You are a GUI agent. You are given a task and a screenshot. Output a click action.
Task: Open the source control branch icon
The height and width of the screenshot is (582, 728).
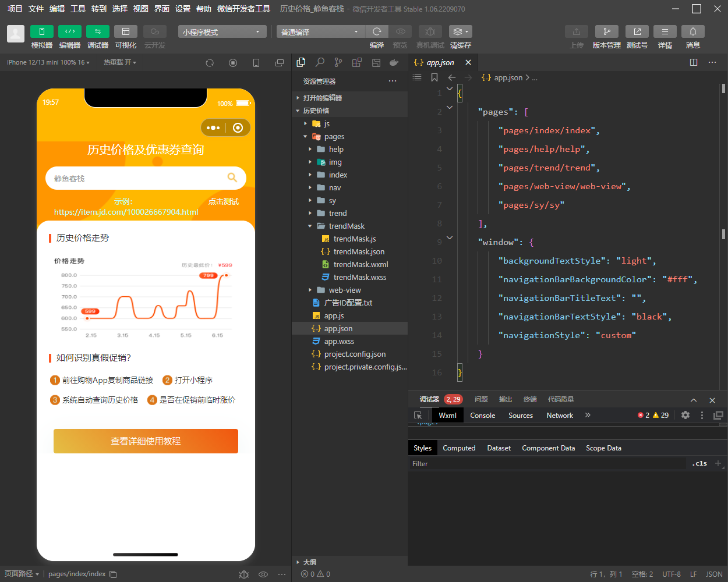coord(338,62)
